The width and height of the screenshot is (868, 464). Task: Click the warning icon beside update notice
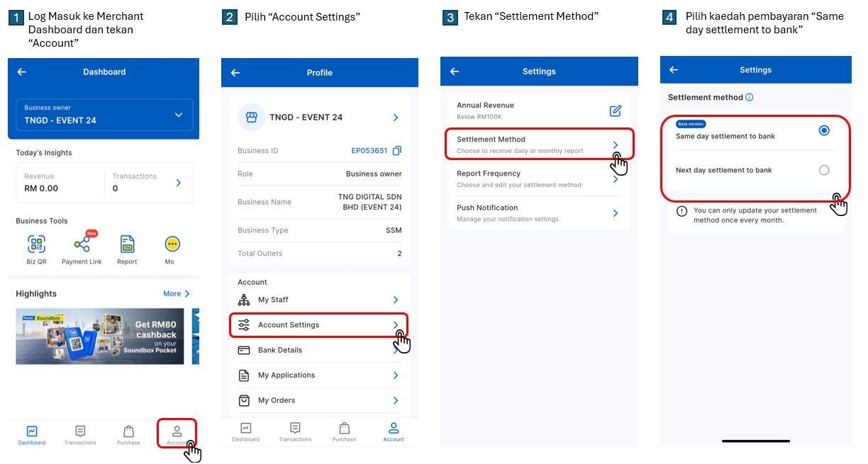click(x=681, y=211)
